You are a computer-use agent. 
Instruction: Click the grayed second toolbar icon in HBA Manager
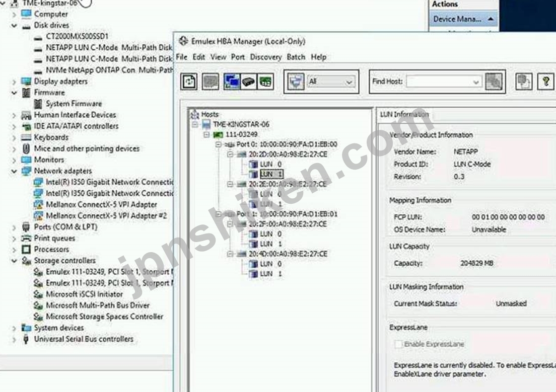pyautogui.click(x=211, y=82)
